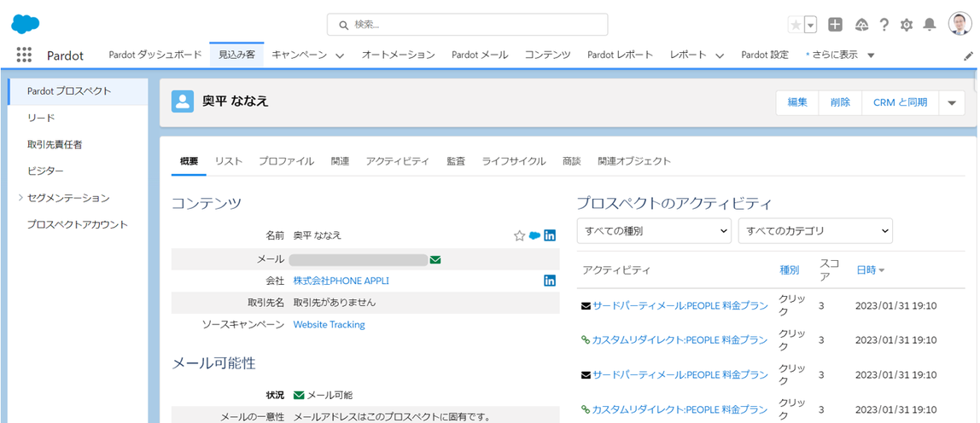Focus the 検索 search field
Viewport: 980px width, 423px height.
(x=468, y=25)
